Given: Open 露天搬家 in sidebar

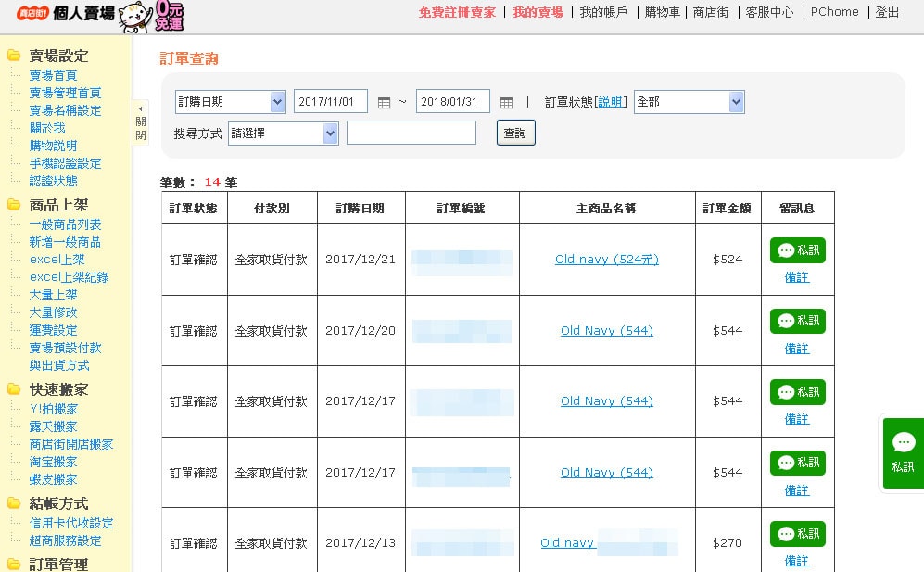Looking at the screenshot, I should [x=53, y=427].
